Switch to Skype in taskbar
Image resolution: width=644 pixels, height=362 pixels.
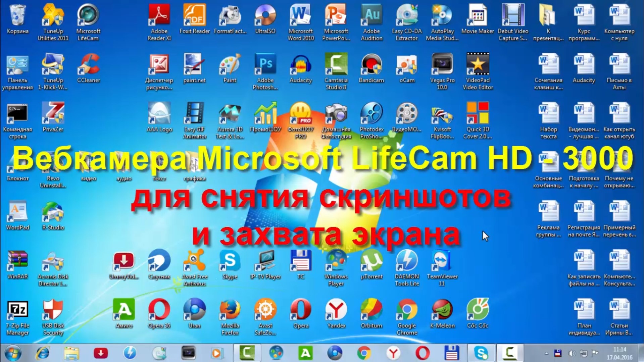click(x=481, y=353)
